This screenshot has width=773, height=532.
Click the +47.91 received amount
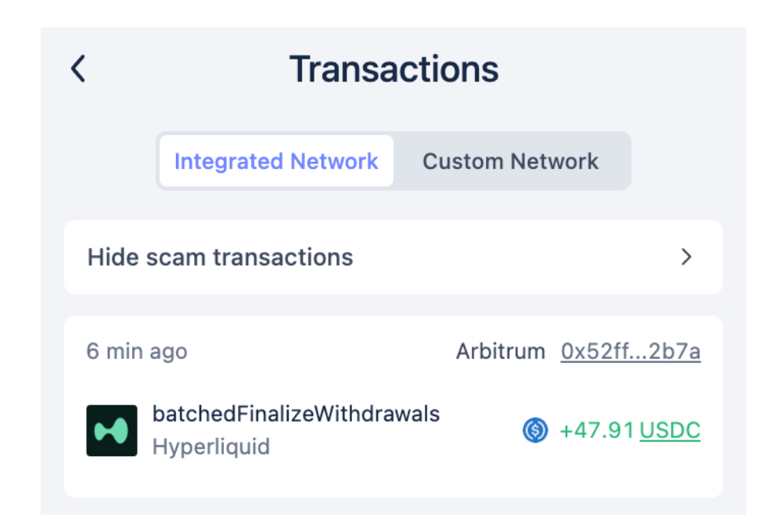(597, 430)
